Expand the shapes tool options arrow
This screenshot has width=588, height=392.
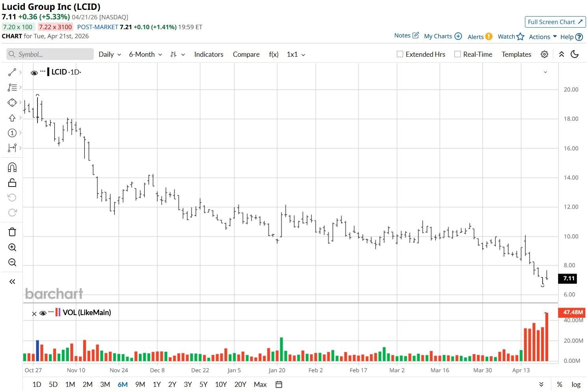coord(20,103)
